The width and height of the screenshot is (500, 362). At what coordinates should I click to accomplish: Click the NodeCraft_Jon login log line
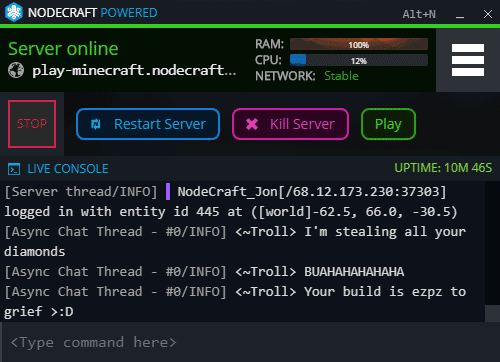click(231, 202)
